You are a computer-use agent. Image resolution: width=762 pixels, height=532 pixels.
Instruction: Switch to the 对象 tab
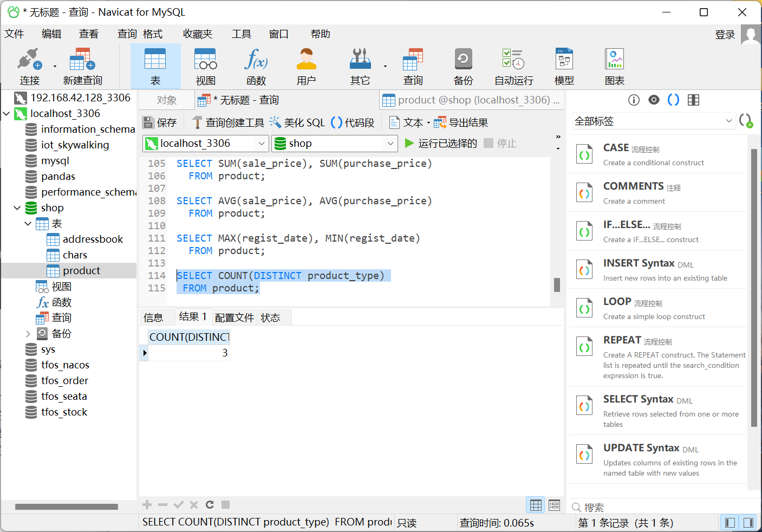(167, 100)
